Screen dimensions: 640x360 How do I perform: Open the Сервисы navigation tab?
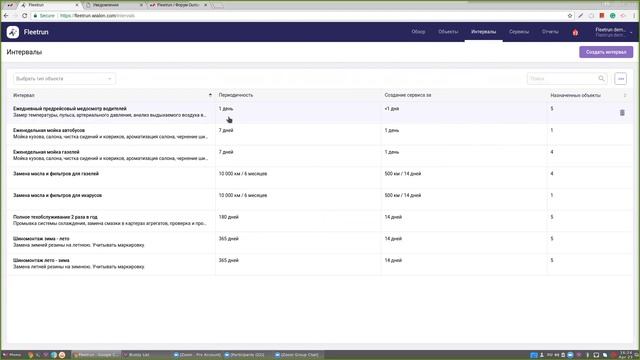(519, 32)
